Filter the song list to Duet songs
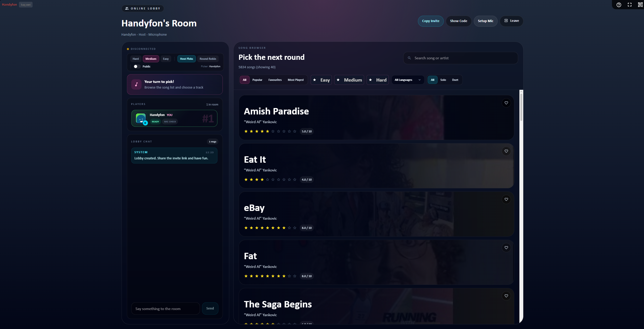This screenshot has height=329, width=644. (455, 80)
